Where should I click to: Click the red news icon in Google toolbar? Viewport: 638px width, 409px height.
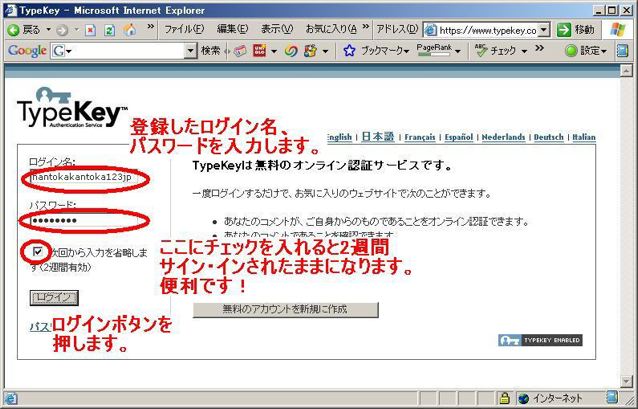click(259, 51)
